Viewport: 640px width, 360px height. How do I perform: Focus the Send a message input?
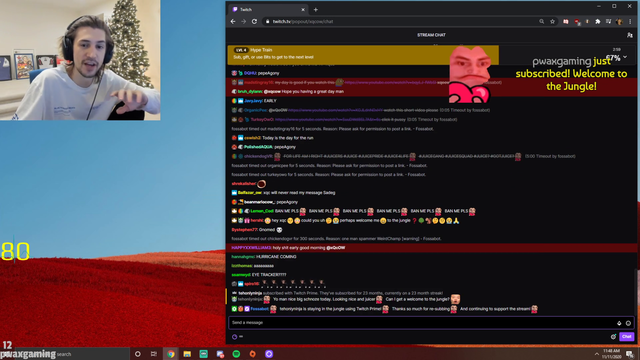431,323
